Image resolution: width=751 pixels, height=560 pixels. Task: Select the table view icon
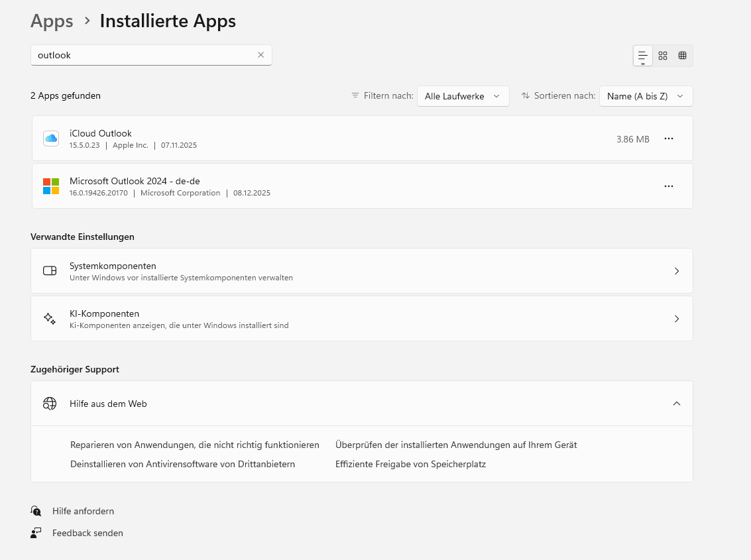(682, 56)
